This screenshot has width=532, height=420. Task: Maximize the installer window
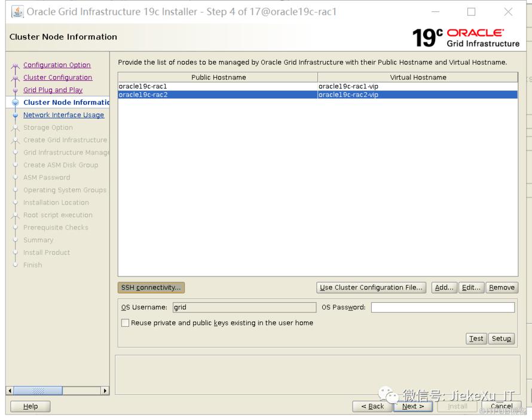[471, 12]
